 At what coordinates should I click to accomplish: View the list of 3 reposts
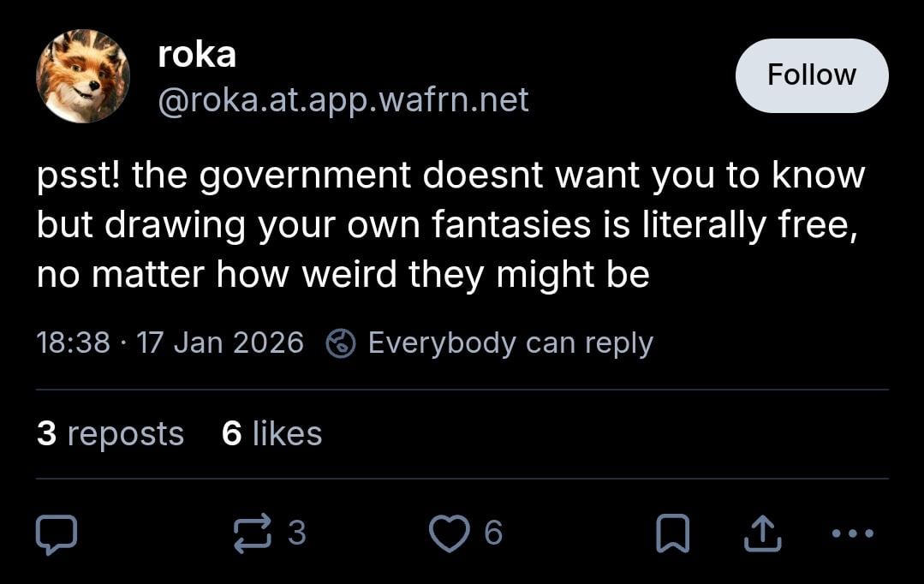pos(110,434)
